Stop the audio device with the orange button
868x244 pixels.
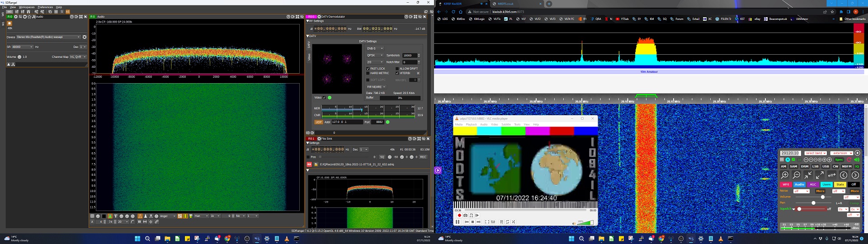[9, 23]
